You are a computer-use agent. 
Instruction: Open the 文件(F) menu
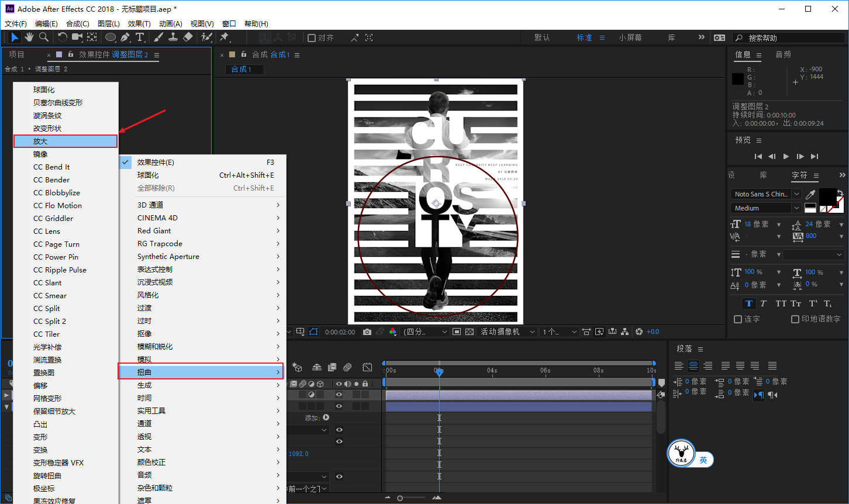pos(16,24)
